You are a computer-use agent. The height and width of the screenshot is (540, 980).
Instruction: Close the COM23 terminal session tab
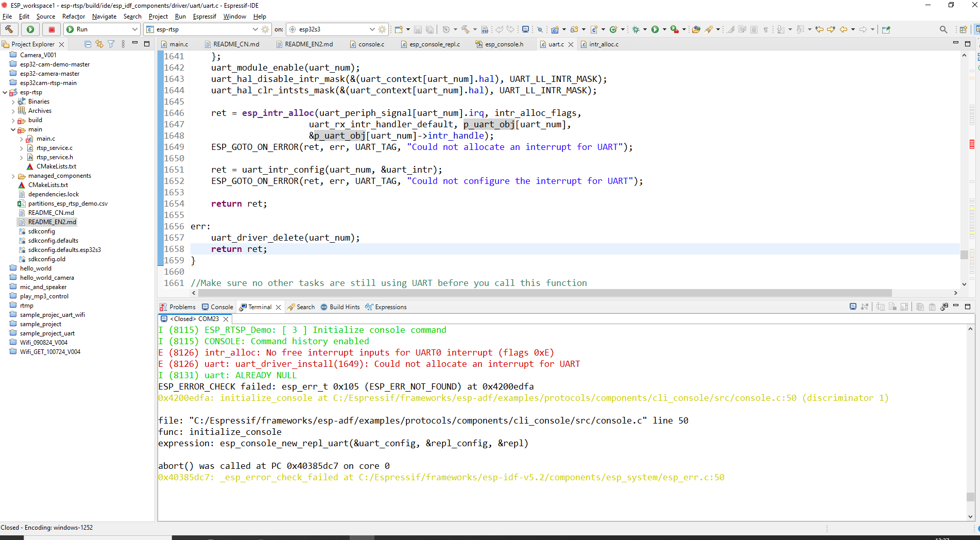(x=226, y=319)
